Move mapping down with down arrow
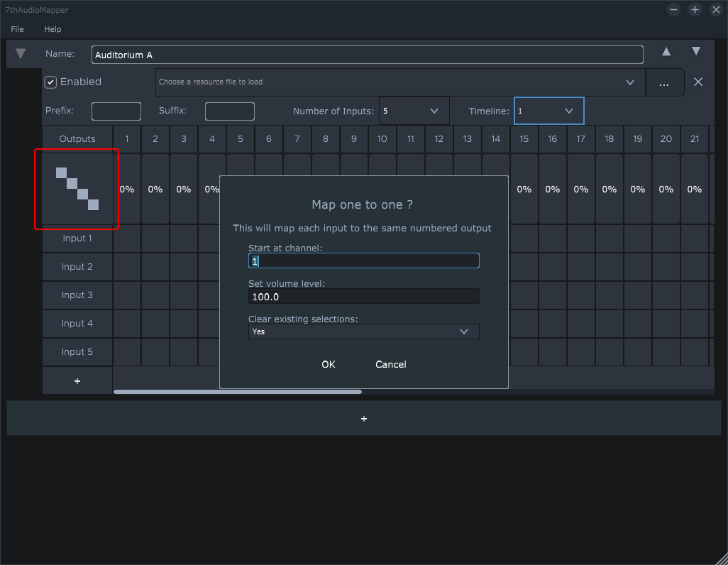Viewport: 728px width, 565px height. 696,52
